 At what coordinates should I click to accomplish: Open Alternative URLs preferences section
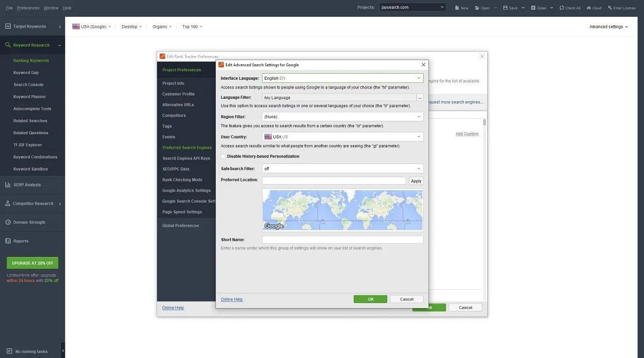(178, 105)
